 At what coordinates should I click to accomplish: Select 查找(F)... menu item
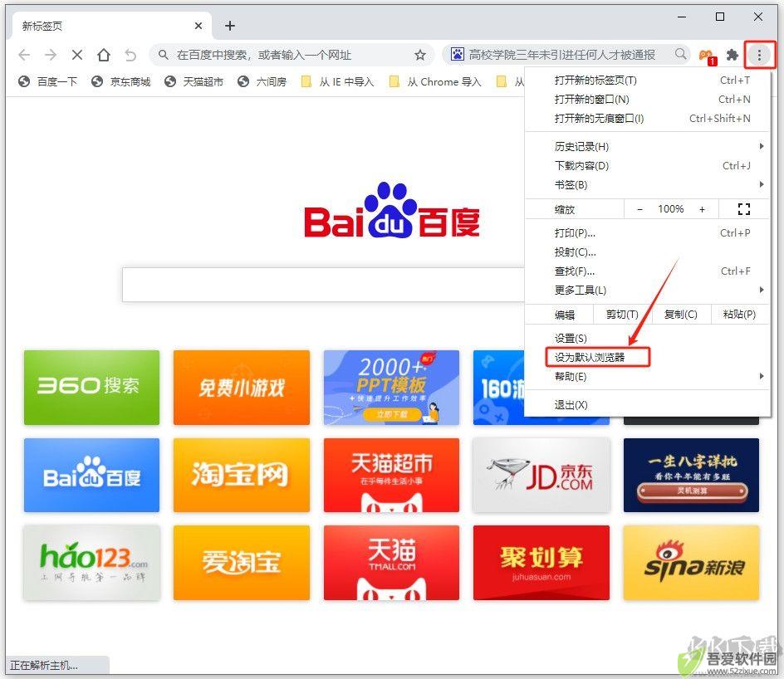[x=648, y=271]
